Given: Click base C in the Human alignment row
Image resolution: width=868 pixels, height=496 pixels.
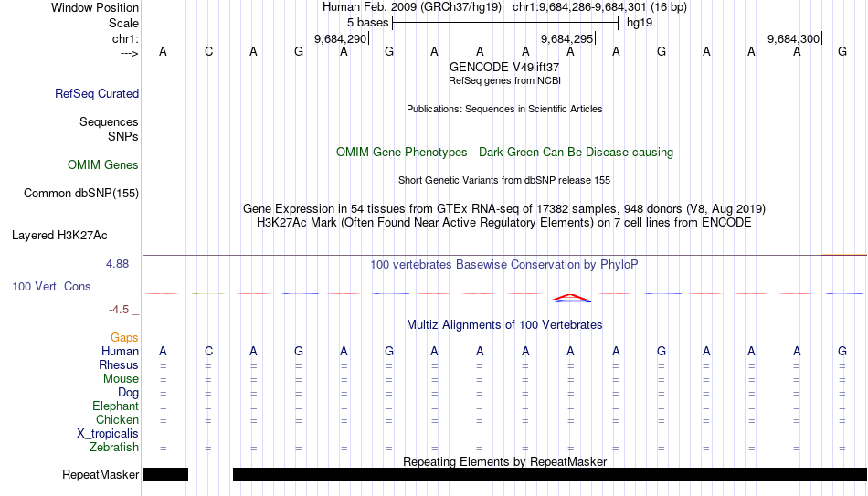Looking at the screenshot, I should click(208, 352).
